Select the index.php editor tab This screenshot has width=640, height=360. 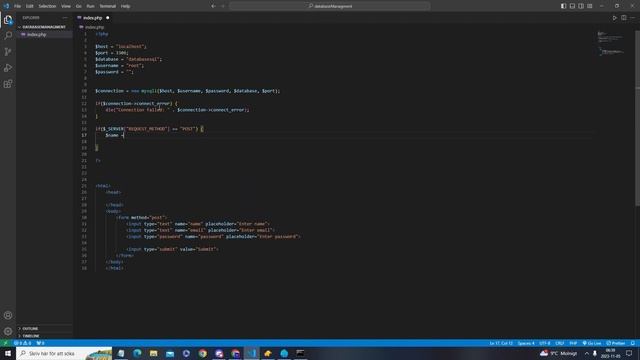[x=93, y=18]
